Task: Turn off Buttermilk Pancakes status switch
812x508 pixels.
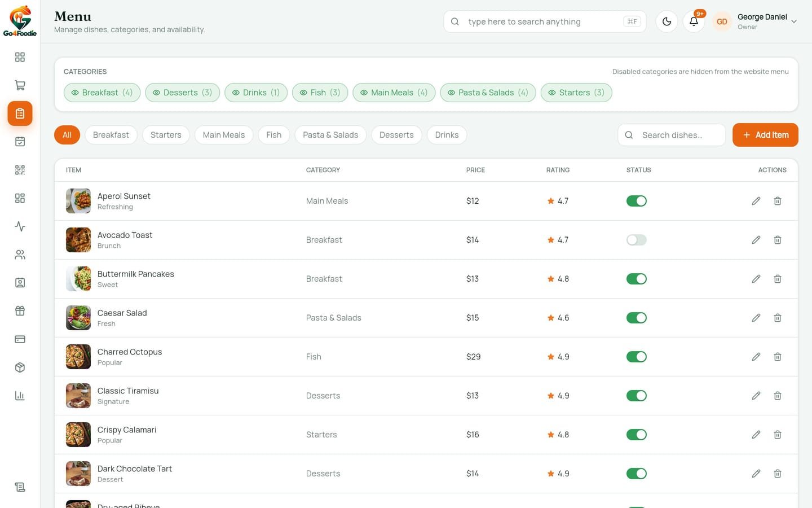Action: 637,279
